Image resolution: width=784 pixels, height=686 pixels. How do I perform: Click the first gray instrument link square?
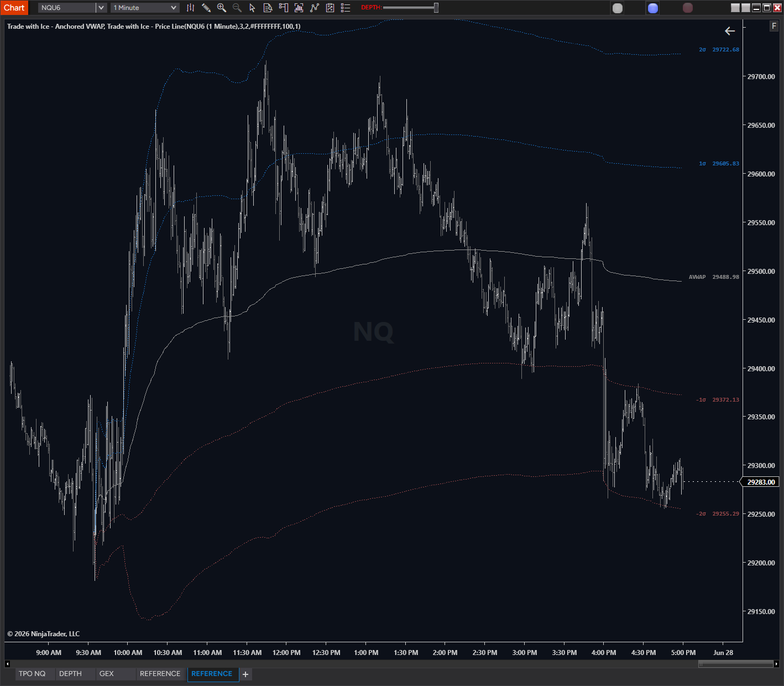click(735, 8)
